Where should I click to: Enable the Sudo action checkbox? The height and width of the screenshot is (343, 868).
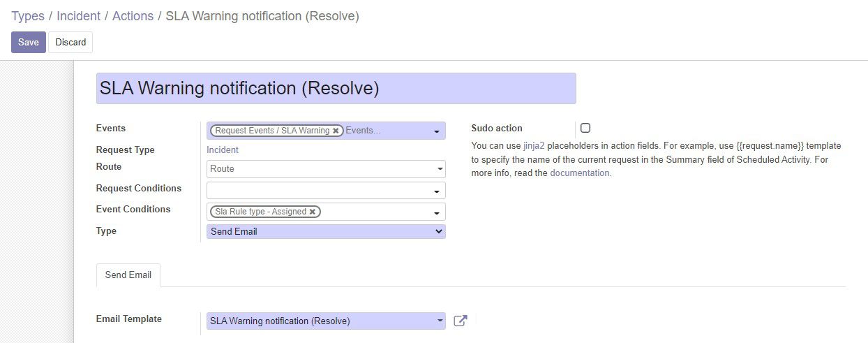(x=585, y=128)
